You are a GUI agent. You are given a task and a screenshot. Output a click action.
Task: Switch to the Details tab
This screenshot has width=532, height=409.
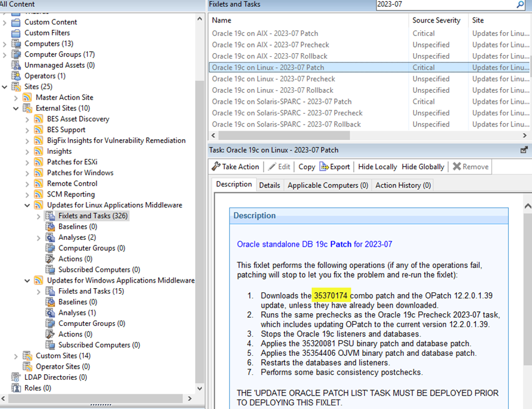pyautogui.click(x=270, y=186)
